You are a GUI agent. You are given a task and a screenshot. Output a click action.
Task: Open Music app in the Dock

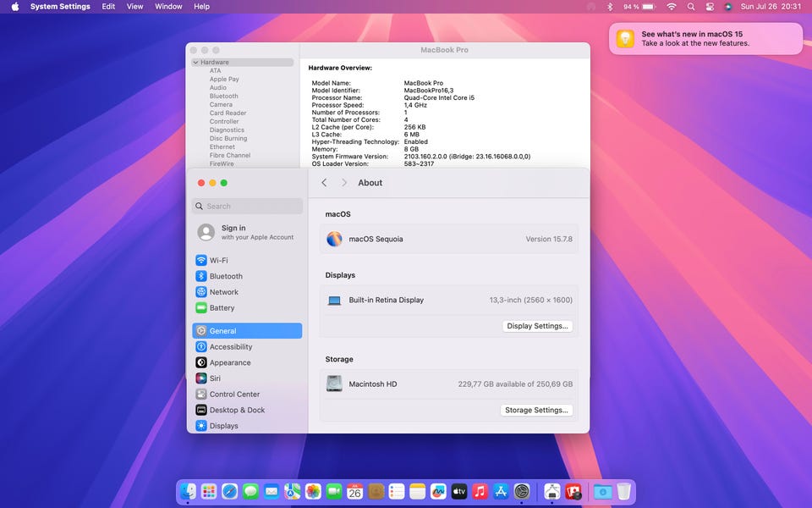[480, 491]
